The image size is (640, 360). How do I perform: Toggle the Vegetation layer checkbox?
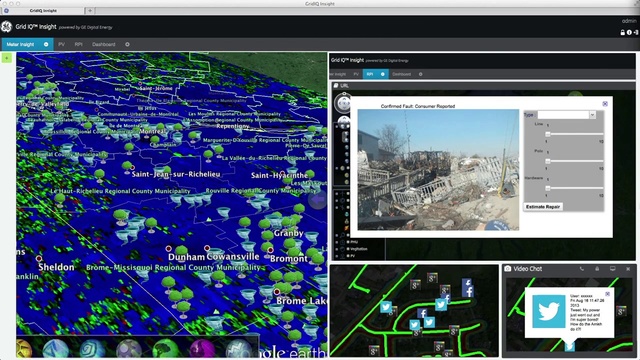pyautogui.click(x=348, y=249)
